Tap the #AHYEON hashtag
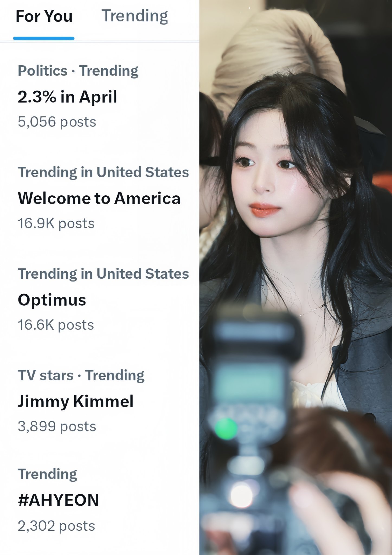The width and height of the screenshot is (392, 555). click(59, 500)
